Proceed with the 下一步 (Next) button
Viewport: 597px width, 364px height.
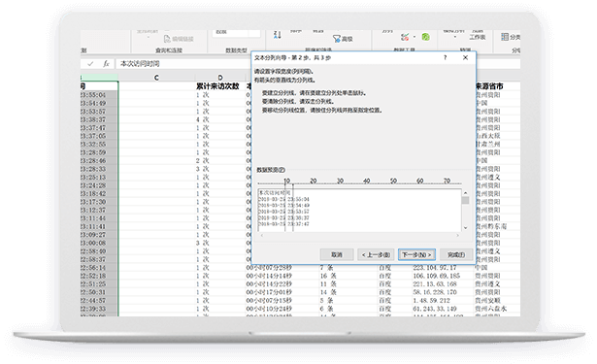(416, 254)
